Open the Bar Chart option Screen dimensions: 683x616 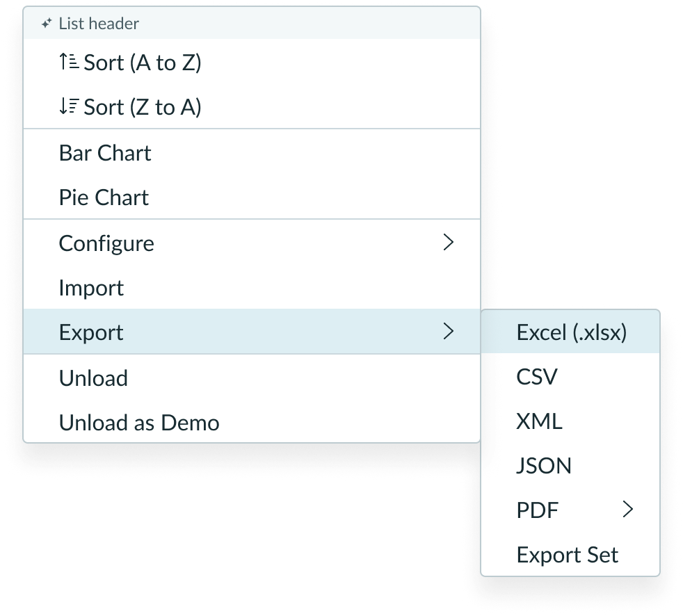click(x=105, y=152)
